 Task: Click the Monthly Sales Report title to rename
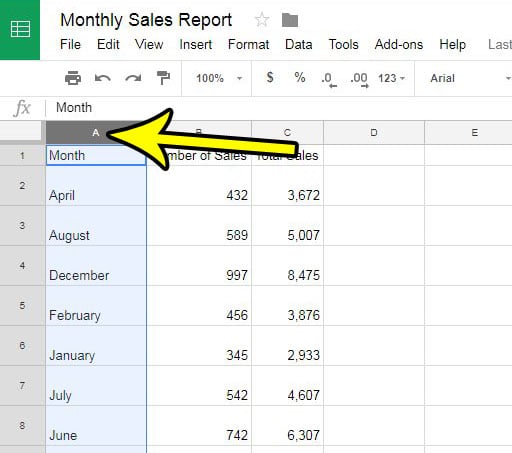[x=146, y=20]
